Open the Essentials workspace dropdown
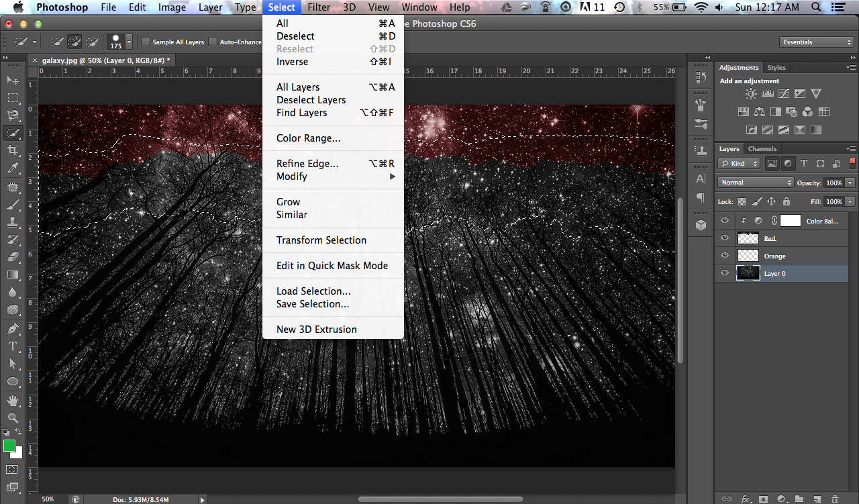 [x=817, y=42]
